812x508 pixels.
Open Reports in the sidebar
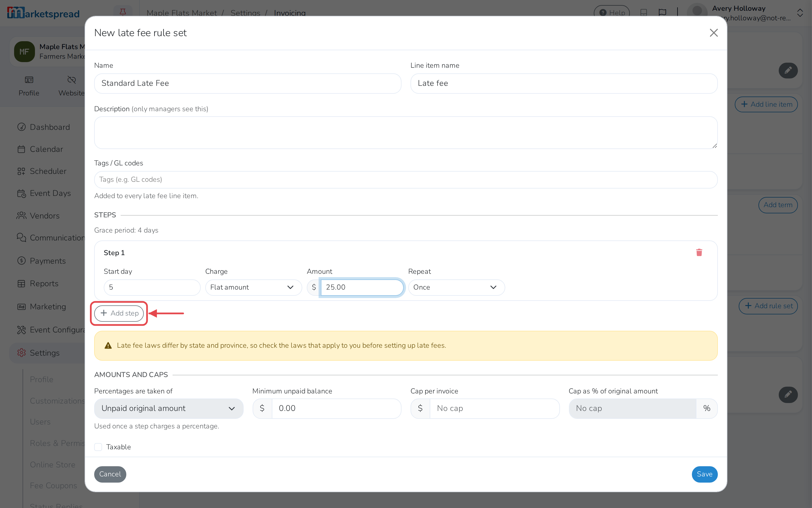[44, 284]
